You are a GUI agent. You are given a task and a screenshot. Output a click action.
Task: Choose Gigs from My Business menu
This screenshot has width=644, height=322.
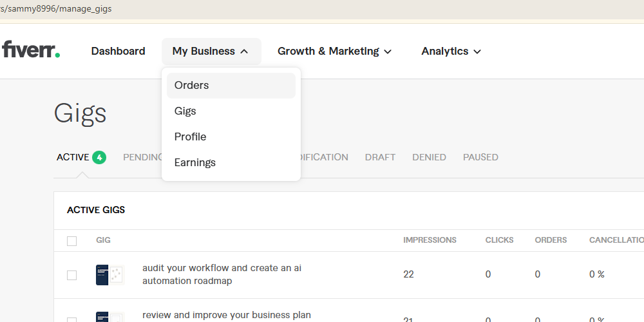231,111
